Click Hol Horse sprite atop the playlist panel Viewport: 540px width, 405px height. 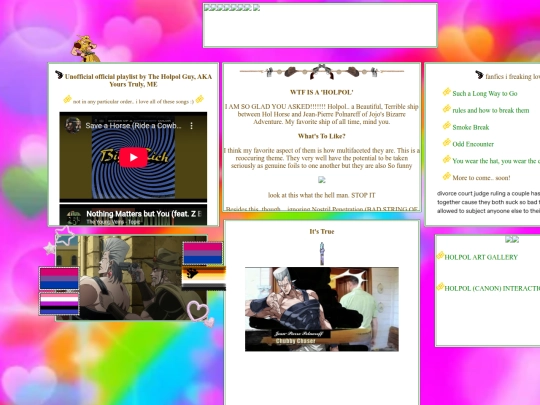[x=85, y=49]
